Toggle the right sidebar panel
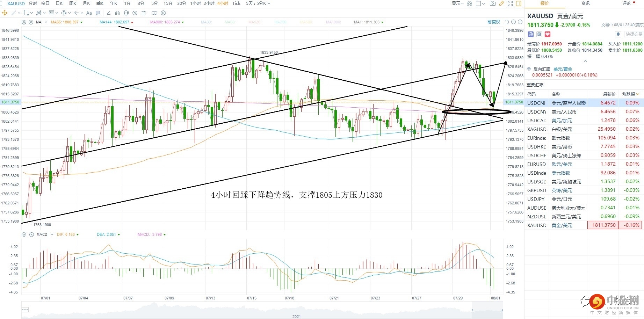Image resolution: width=644 pixels, height=319 pixels. point(519,3)
